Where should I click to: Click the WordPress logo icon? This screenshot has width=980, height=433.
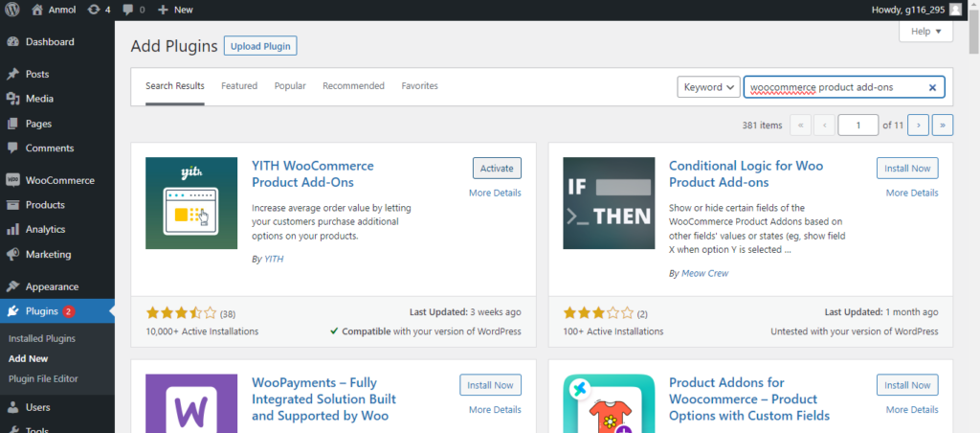12,10
